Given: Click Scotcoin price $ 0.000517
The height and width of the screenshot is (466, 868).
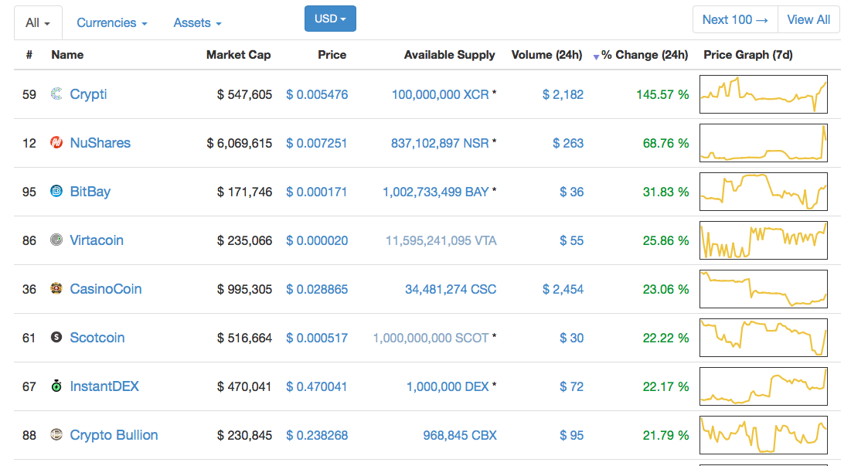Looking at the screenshot, I should click(x=317, y=338).
